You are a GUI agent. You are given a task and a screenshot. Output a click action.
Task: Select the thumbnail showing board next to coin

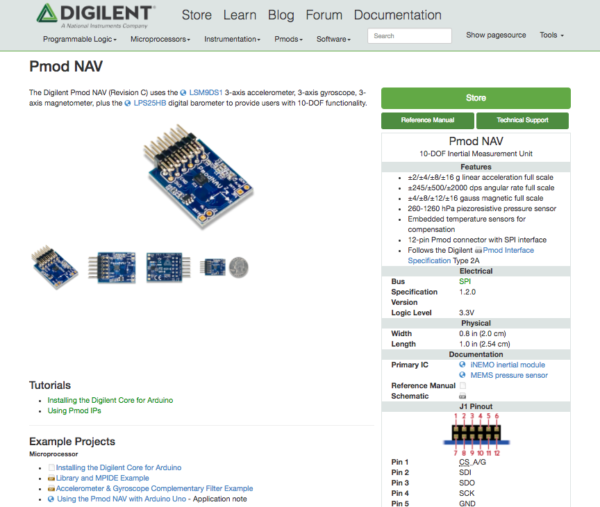click(224, 267)
